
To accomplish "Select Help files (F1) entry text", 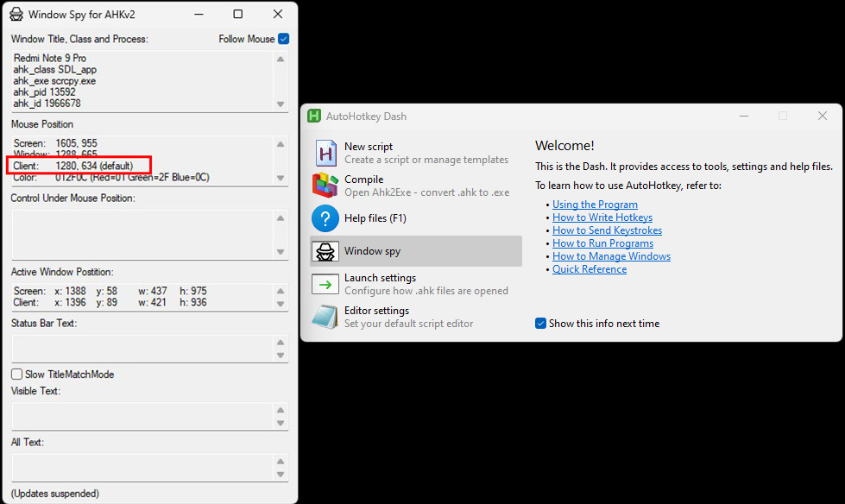I will 375,218.
